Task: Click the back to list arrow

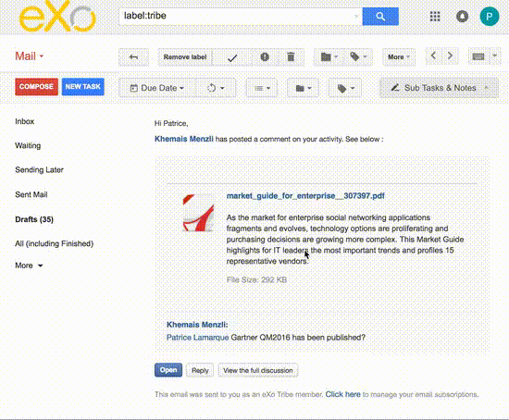Action: [x=133, y=57]
